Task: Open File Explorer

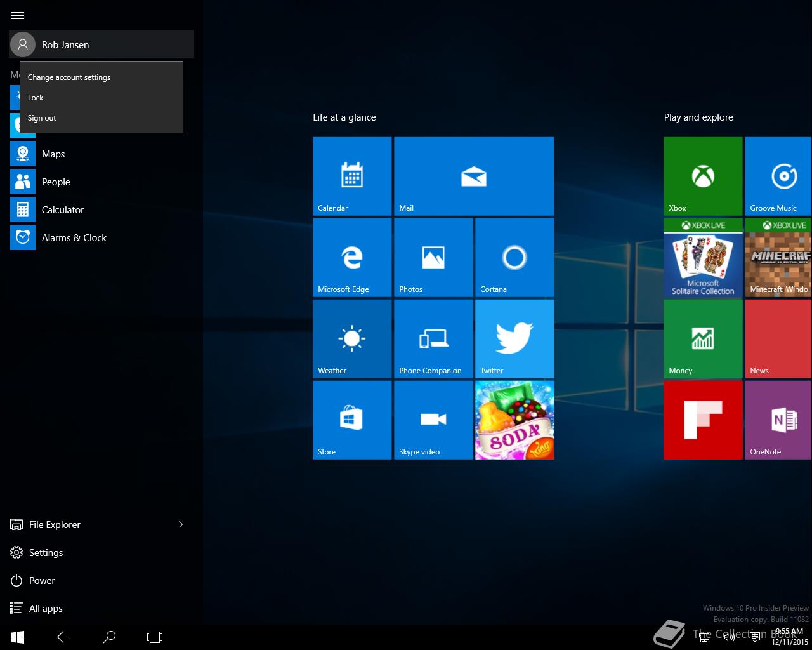Action: [89, 524]
